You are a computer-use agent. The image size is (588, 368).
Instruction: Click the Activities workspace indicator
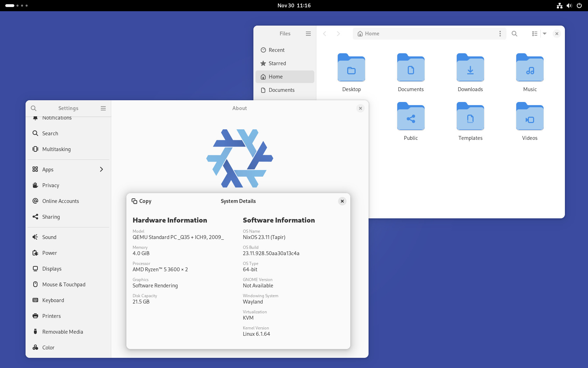pyautogui.click(x=16, y=6)
